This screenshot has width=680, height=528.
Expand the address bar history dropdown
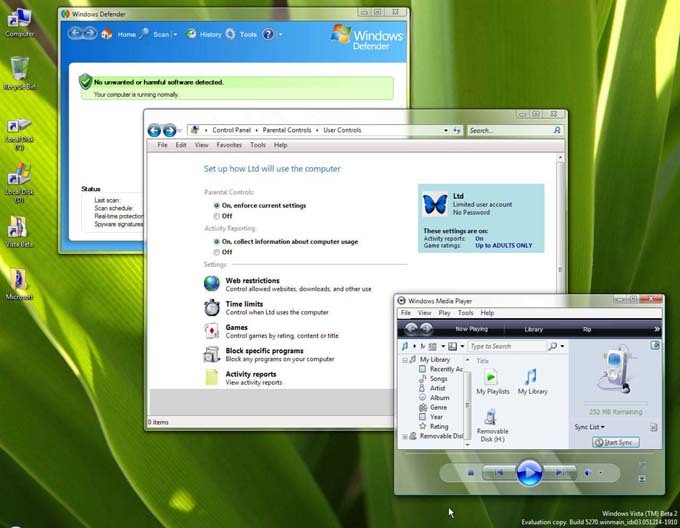click(x=445, y=130)
